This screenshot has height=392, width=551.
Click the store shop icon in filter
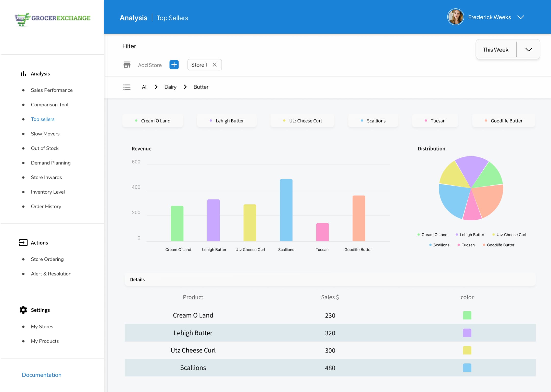(x=127, y=65)
